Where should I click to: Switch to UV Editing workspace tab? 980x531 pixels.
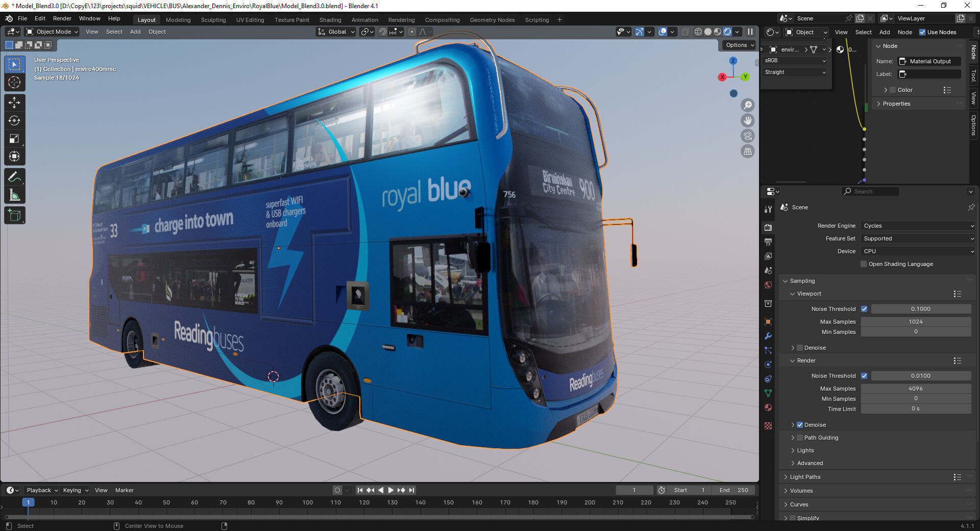click(x=250, y=20)
